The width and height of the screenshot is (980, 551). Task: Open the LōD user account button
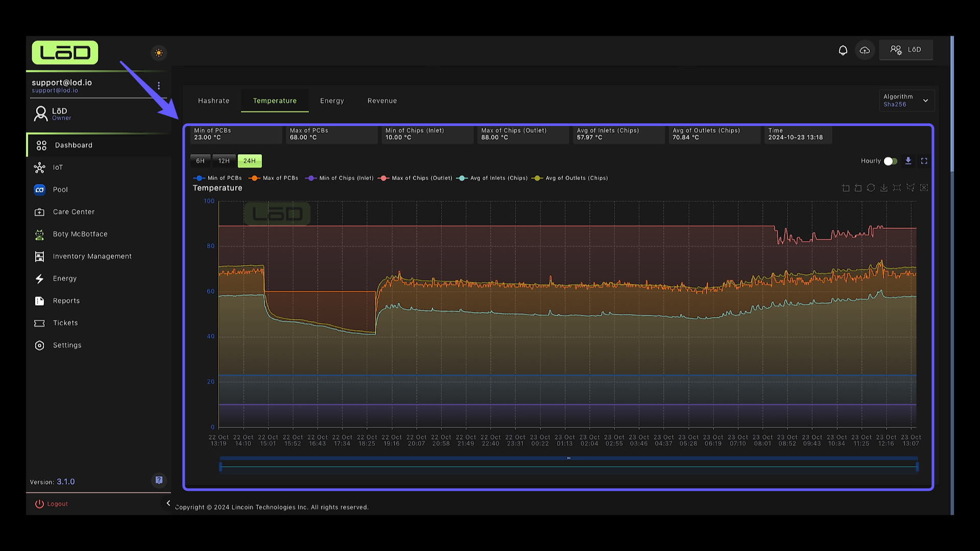[x=906, y=50]
